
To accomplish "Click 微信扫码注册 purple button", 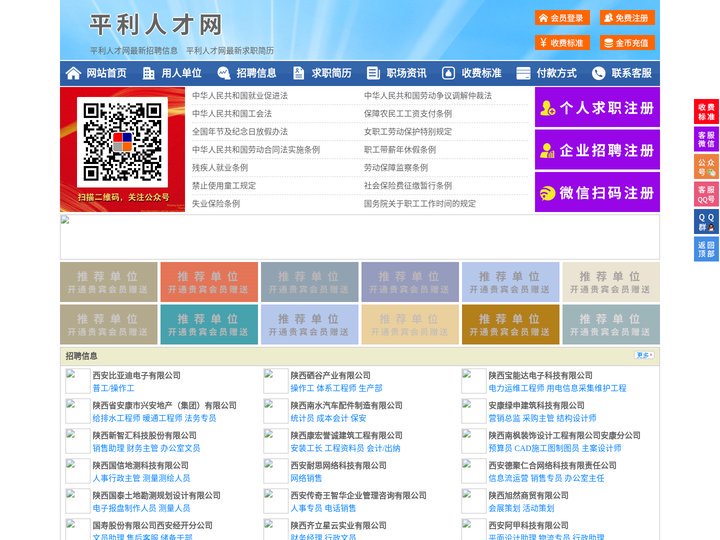I will pyautogui.click(x=597, y=192).
